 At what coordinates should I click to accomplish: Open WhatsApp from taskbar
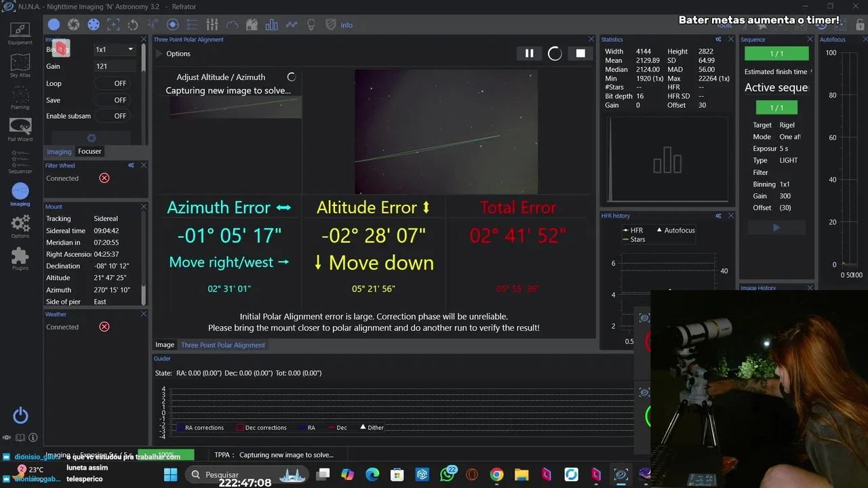447,474
